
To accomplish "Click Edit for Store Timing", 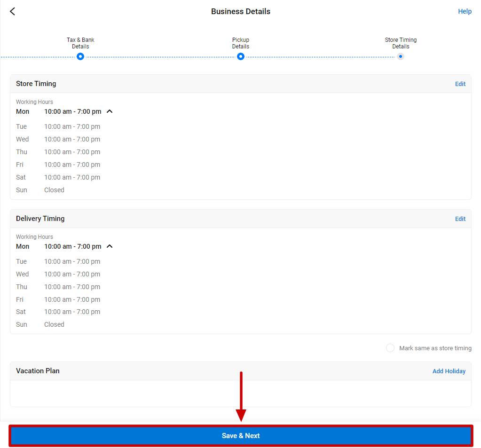I will 459,84.
